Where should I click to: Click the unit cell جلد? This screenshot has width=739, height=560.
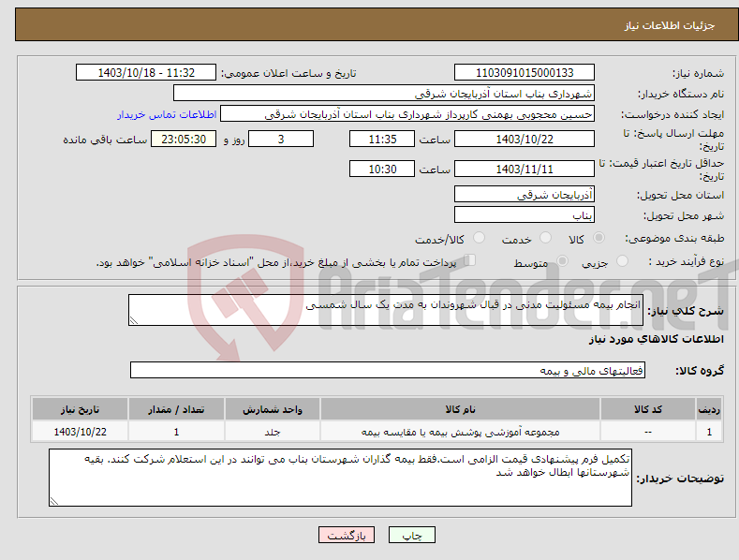[273, 432]
